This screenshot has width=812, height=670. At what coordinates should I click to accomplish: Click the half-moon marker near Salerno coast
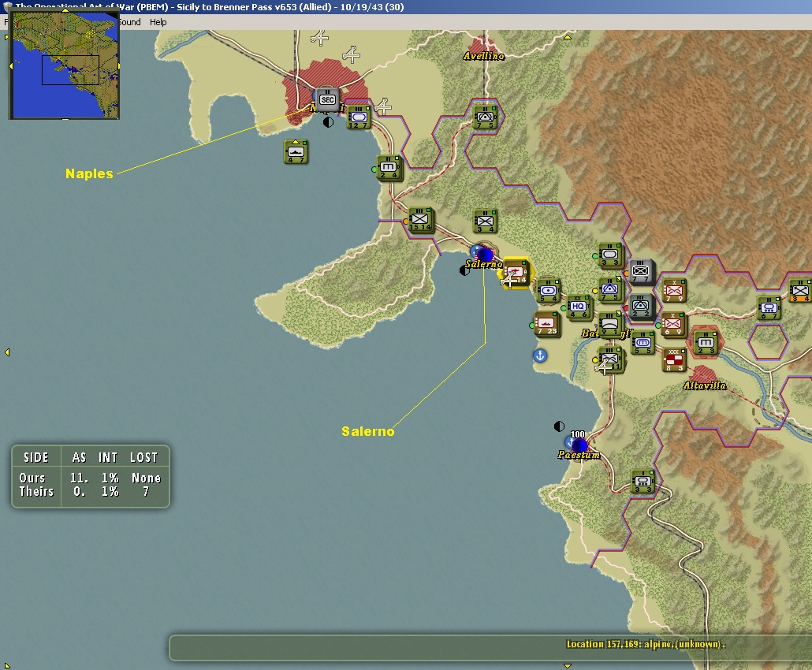[464, 270]
